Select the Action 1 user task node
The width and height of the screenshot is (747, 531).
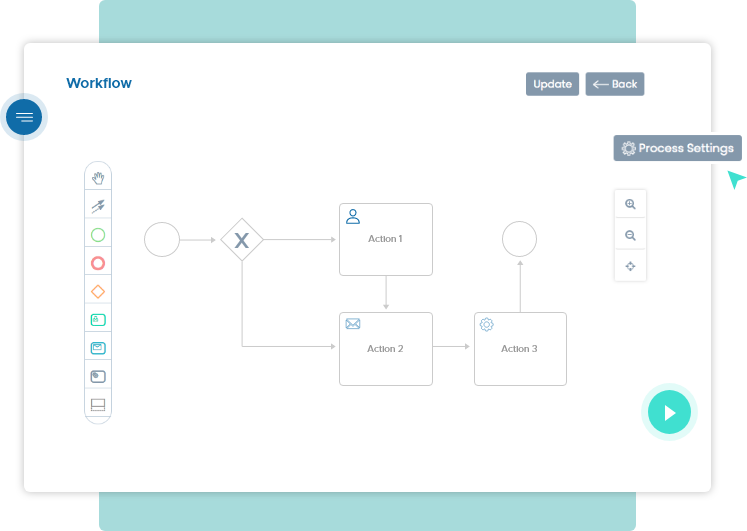pos(385,239)
